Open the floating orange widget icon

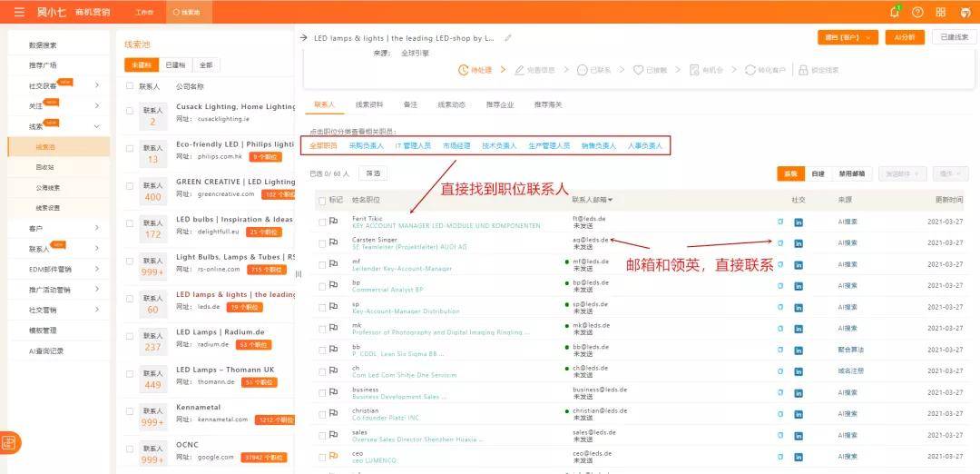(x=9, y=443)
